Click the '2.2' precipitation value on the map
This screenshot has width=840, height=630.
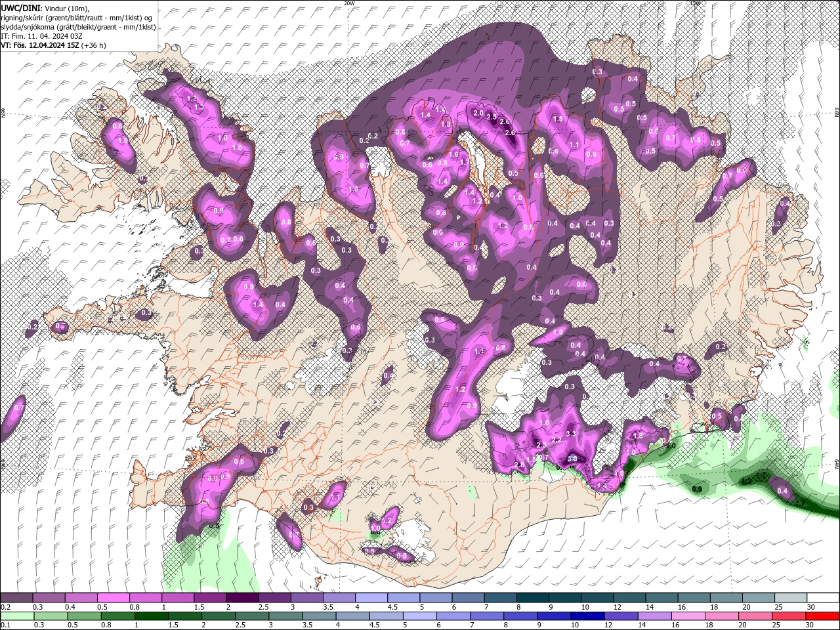556,440
